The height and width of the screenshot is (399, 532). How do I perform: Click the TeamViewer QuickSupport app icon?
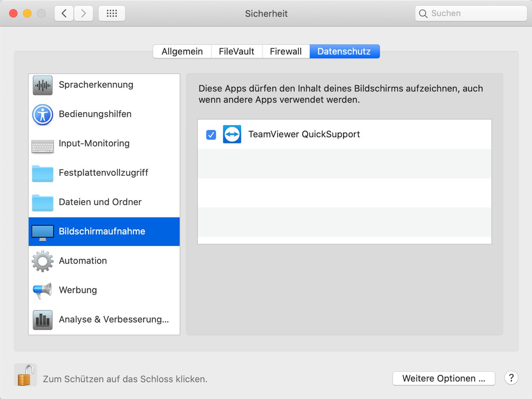pos(232,135)
